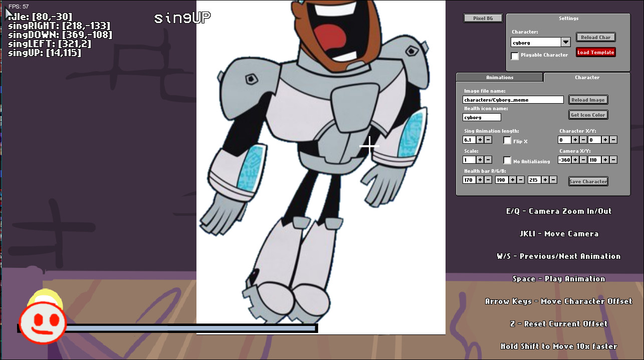Click the Camera X field showing -360
The width and height of the screenshot is (644, 360).
(x=564, y=160)
